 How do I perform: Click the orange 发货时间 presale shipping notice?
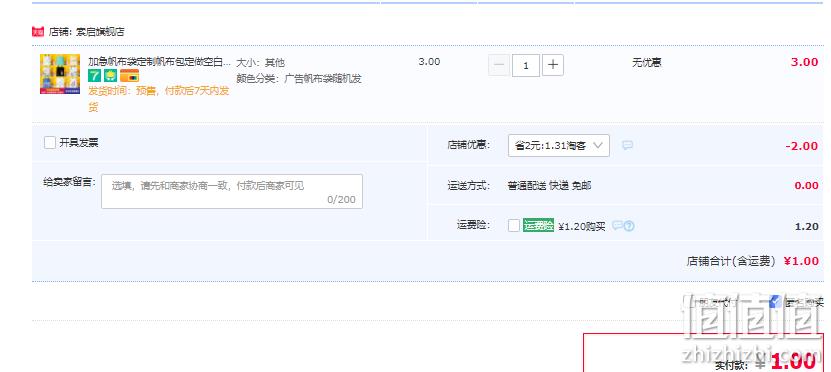[x=158, y=99]
